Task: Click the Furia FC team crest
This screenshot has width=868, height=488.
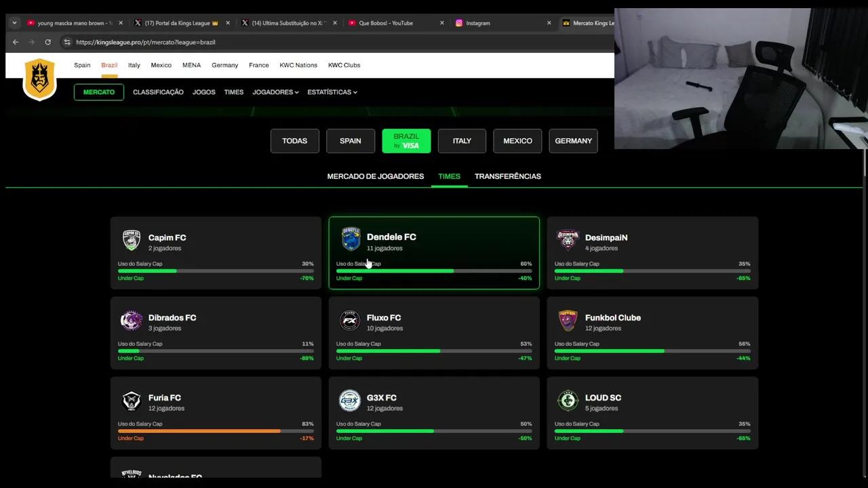Action: pos(132,401)
